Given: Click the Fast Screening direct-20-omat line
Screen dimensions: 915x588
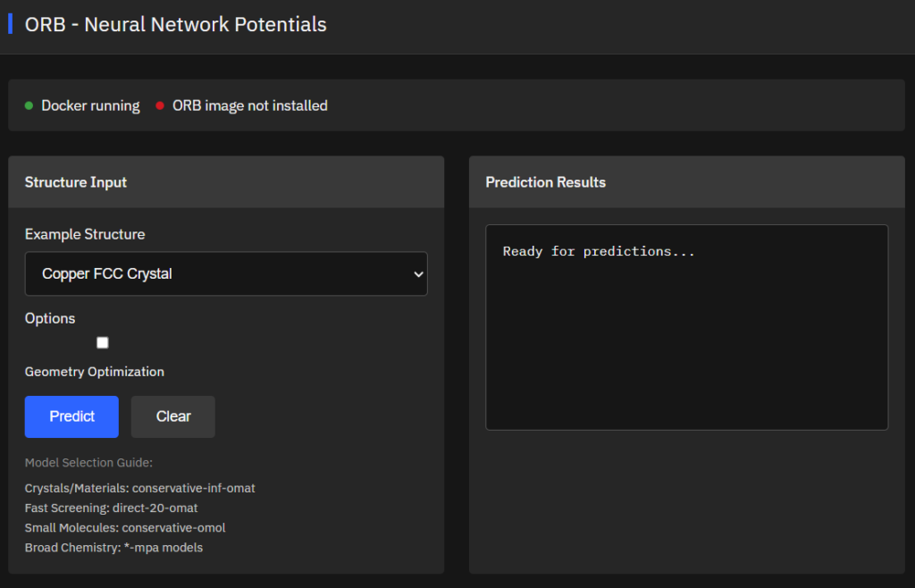Looking at the screenshot, I should point(111,508).
